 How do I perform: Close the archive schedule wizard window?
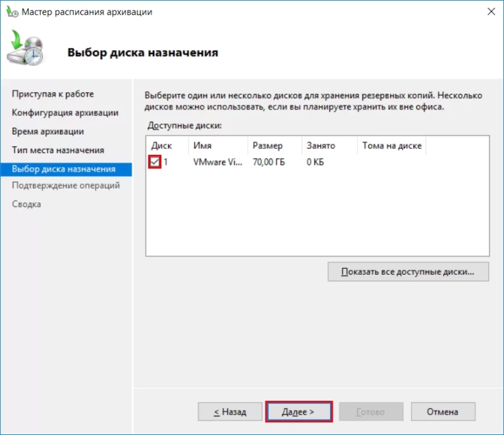(490, 11)
